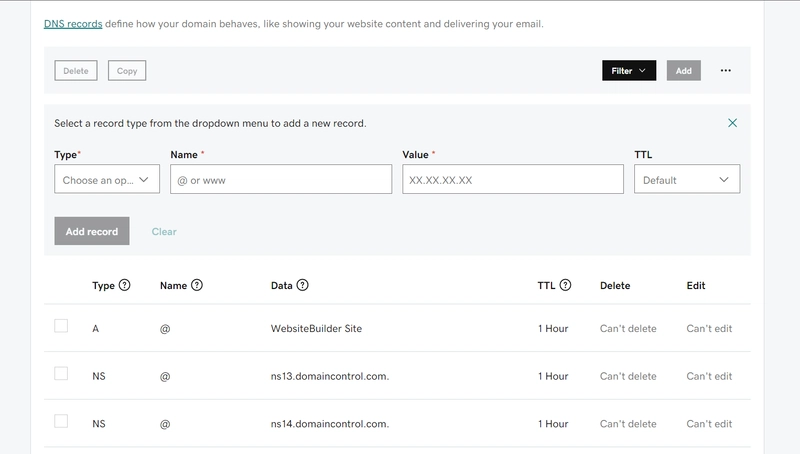Follow the DNS records link
Screen dimensions: 800x454
pyautogui.click(x=73, y=24)
